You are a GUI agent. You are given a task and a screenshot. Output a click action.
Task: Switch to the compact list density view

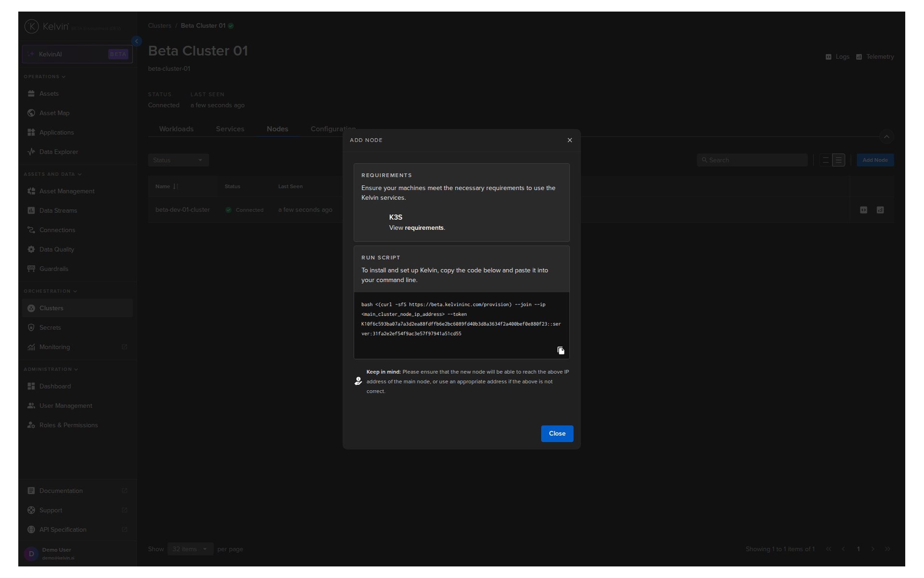838,160
